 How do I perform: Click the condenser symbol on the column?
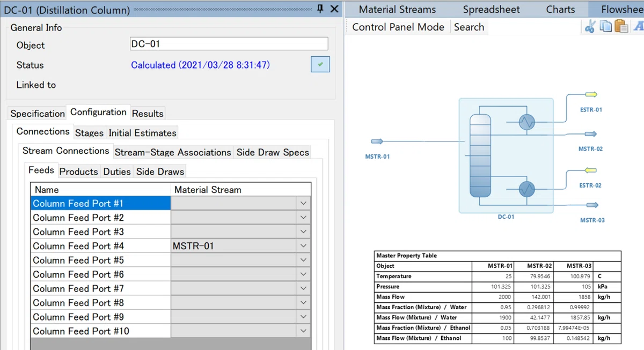click(527, 123)
